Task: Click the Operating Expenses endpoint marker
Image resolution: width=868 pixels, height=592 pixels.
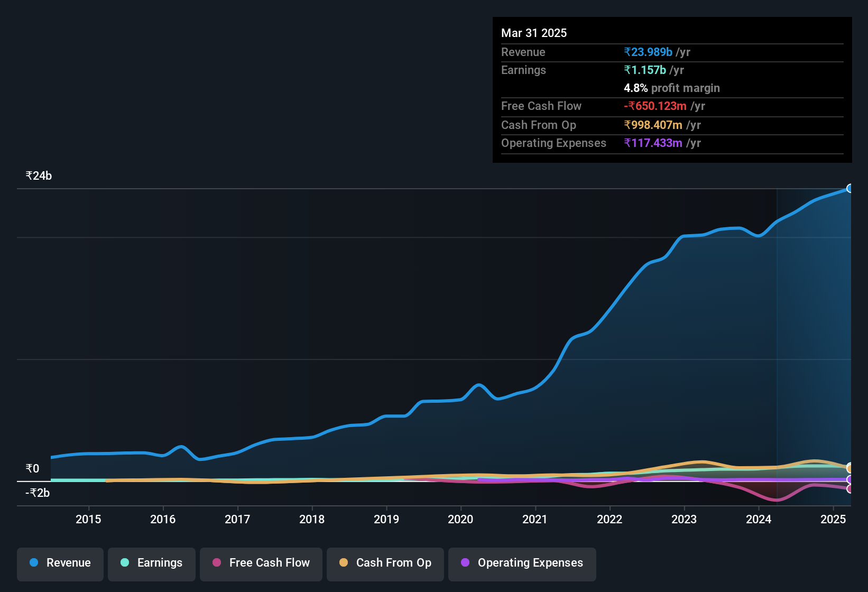Action: [850, 479]
